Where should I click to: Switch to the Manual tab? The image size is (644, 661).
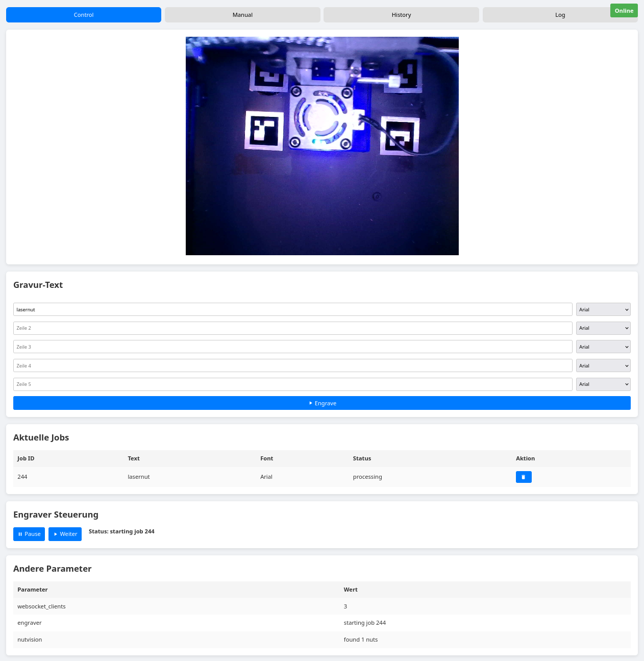point(242,15)
